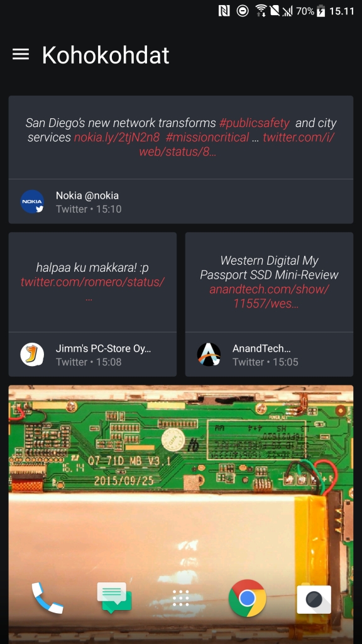Screen dimensions: 362x644
Task: Open the anandtech.com/show article link
Action: [x=269, y=296]
